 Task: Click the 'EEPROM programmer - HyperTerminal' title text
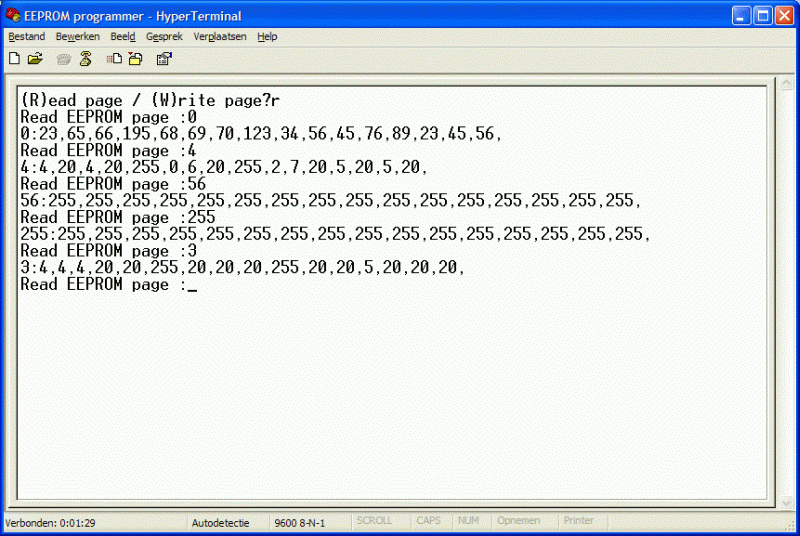tap(133, 16)
